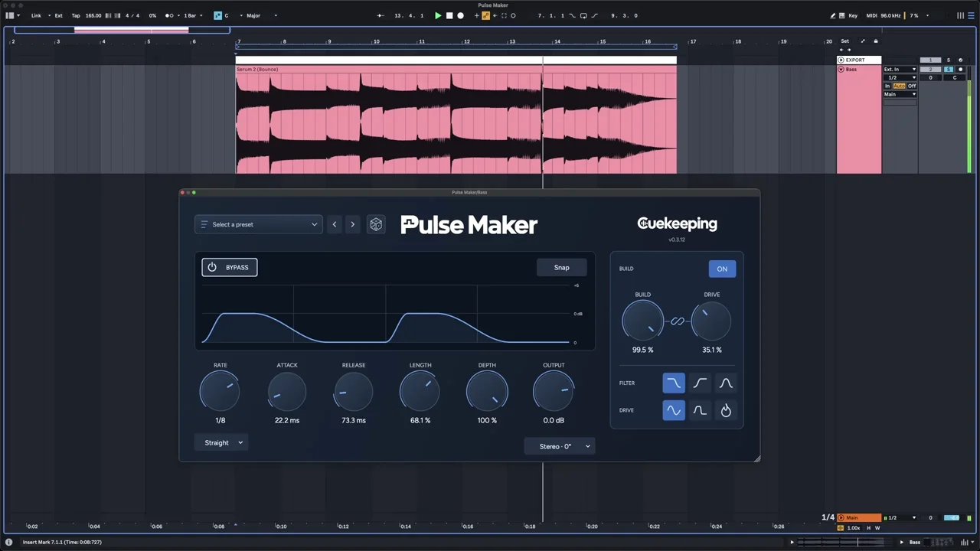
Task: Choose the flame drive type
Action: click(x=726, y=410)
